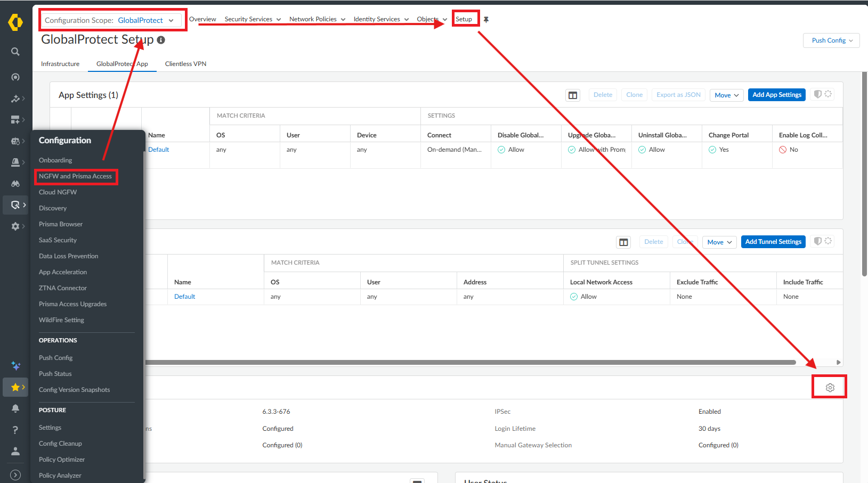The height and width of the screenshot is (483, 868).
Task: Click dotted circle icon in App Settings toolbar
Action: tap(828, 94)
